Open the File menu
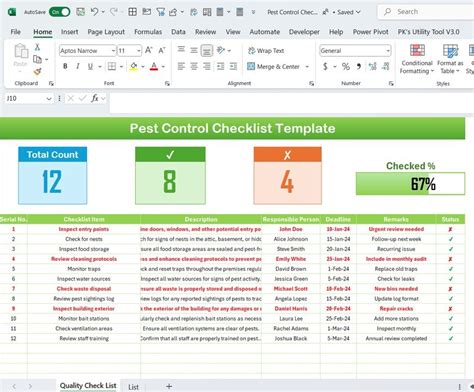474x392 pixels. coord(16,32)
